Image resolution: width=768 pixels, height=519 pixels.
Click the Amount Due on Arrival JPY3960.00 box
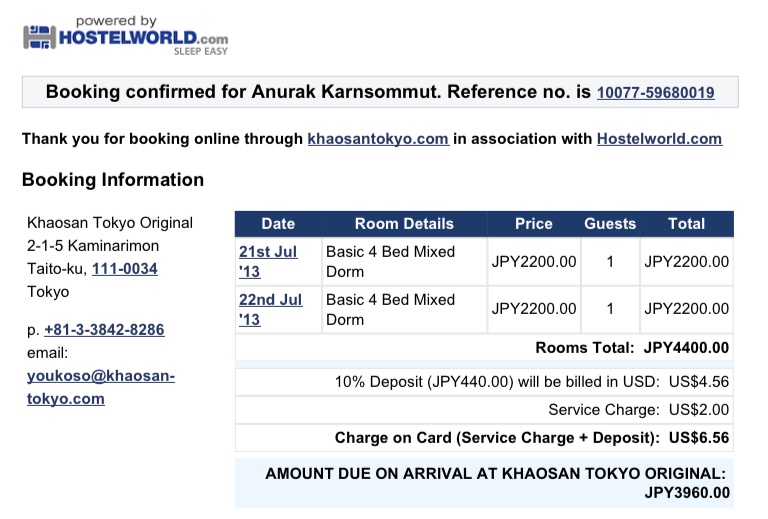pos(484,483)
